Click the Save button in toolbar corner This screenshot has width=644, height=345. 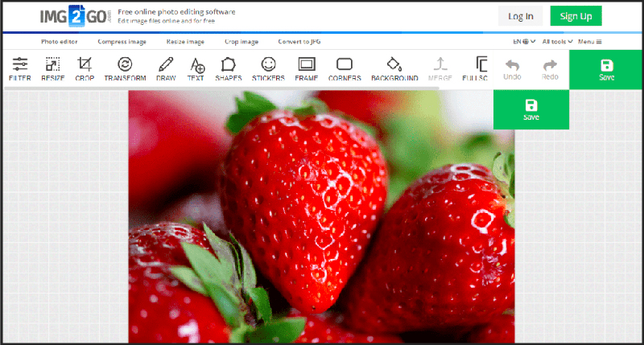[x=606, y=70]
